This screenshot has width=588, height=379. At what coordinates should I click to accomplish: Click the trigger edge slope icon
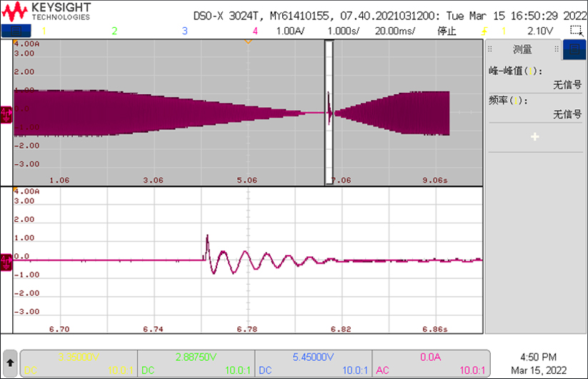click(485, 31)
